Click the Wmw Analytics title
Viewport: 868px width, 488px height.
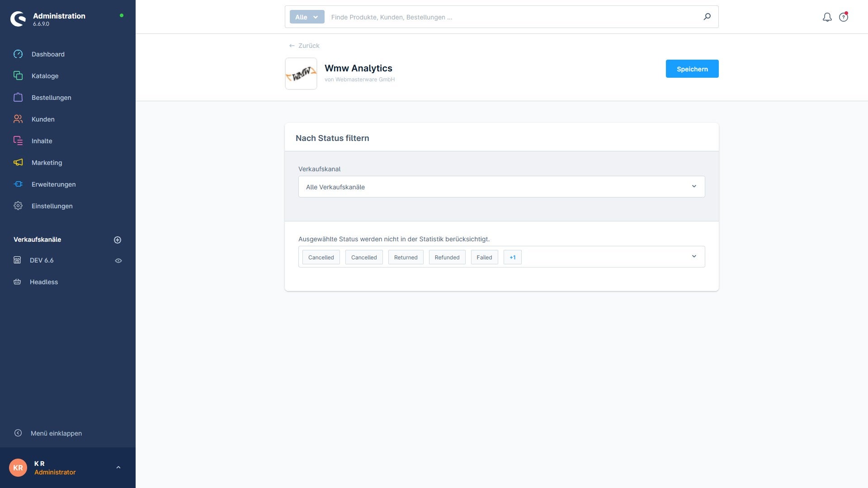(359, 68)
